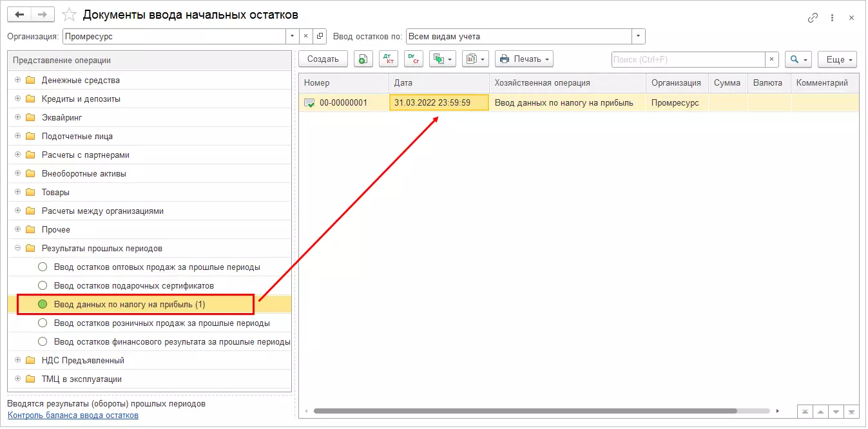
Task: Click the right arrow of the horizontal scrollbar
Action: [x=778, y=411]
